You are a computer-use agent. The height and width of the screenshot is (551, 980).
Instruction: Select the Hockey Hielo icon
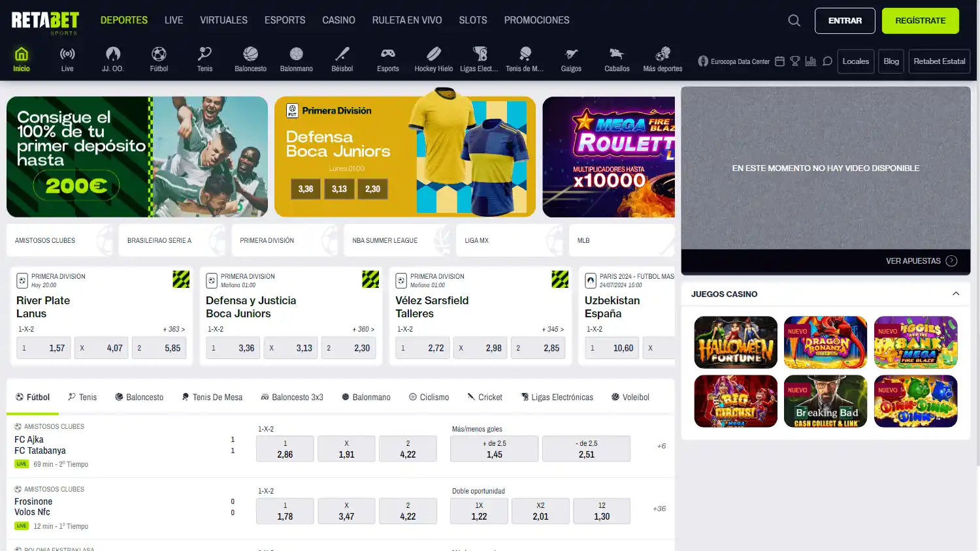point(434,59)
